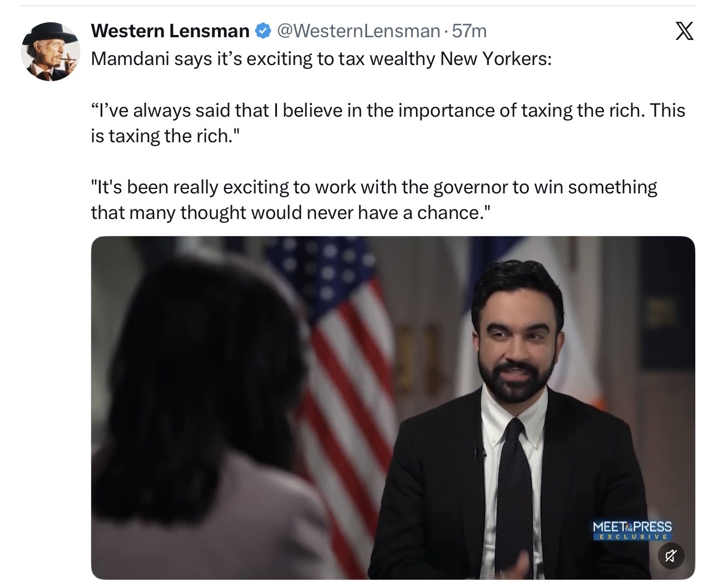Click the American flag in the video

coord(339,356)
